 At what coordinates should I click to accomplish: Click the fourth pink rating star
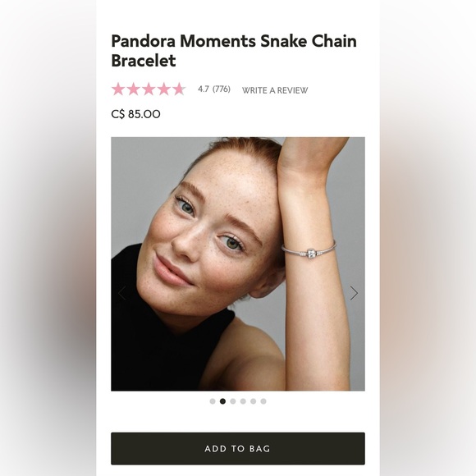(x=164, y=89)
